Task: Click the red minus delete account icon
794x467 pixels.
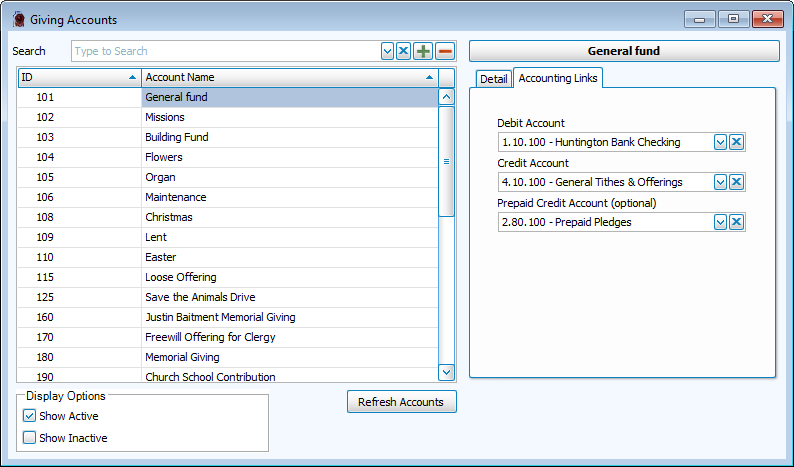Action: (x=445, y=51)
